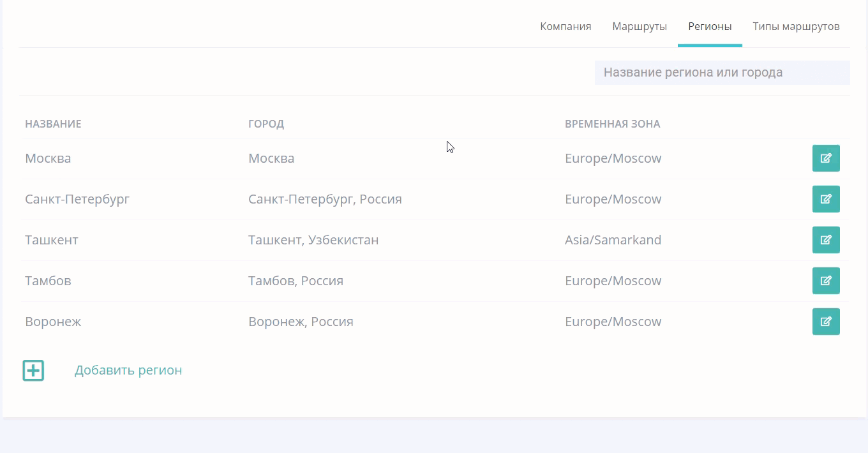Open the editor for the Ташкент region
868x453 pixels.
(825, 240)
